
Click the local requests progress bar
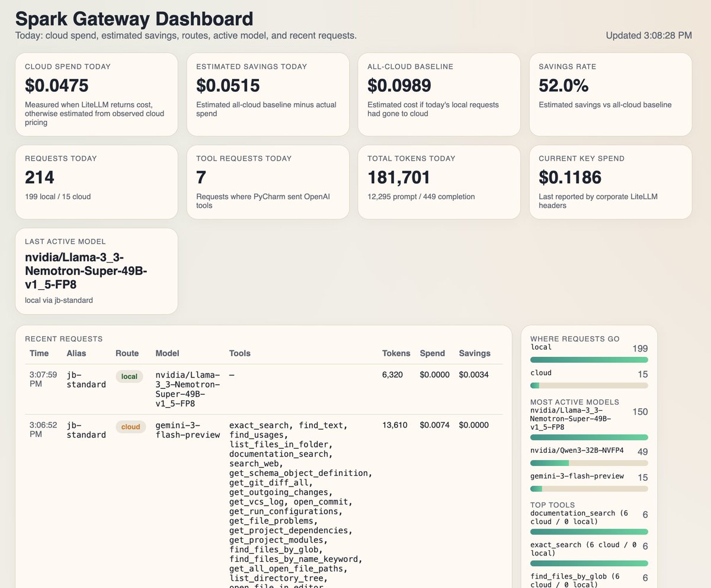click(x=589, y=360)
